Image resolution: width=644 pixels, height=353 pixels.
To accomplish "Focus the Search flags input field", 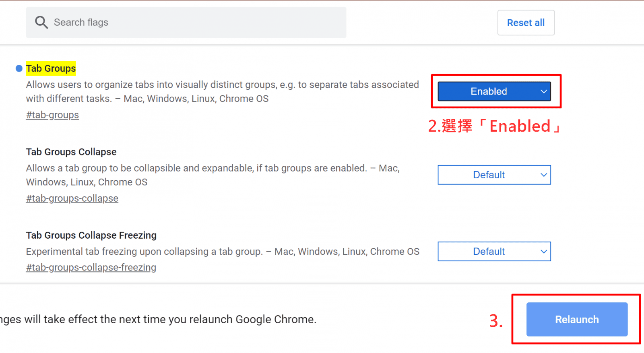I will point(186,23).
